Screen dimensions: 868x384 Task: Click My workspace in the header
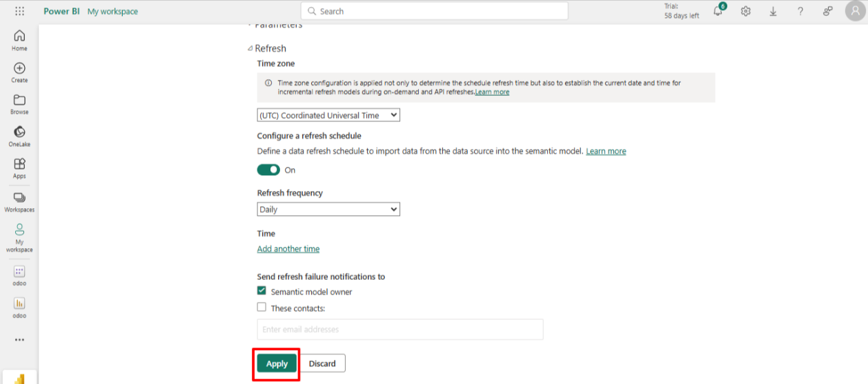(112, 12)
